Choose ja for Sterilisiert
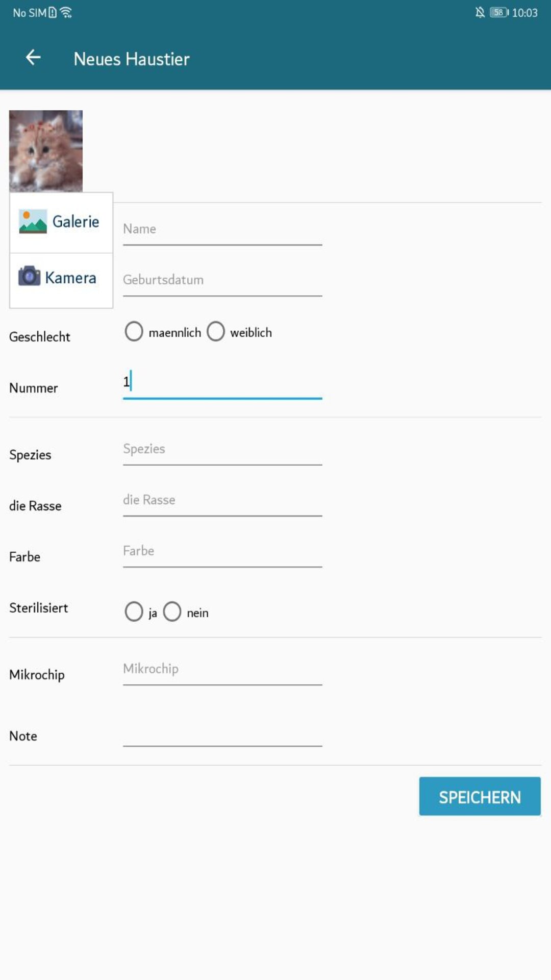The width and height of the screenshot is (551, 980). 134,611
